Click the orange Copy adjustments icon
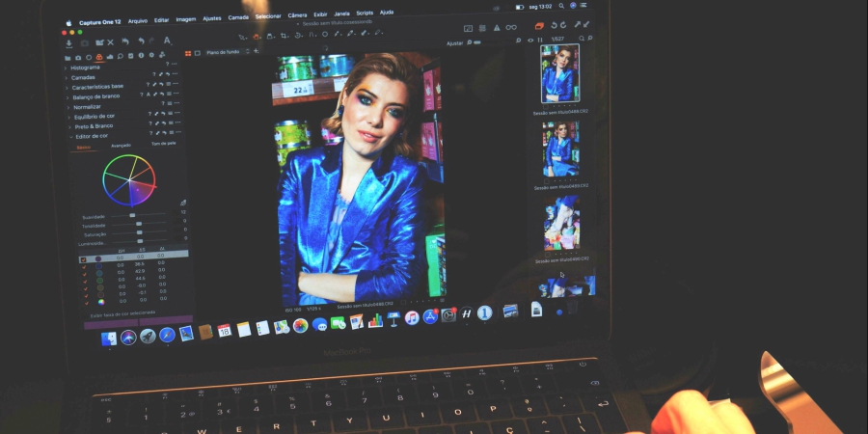This screenshot has width=868, height=434. tap(539, 26)
